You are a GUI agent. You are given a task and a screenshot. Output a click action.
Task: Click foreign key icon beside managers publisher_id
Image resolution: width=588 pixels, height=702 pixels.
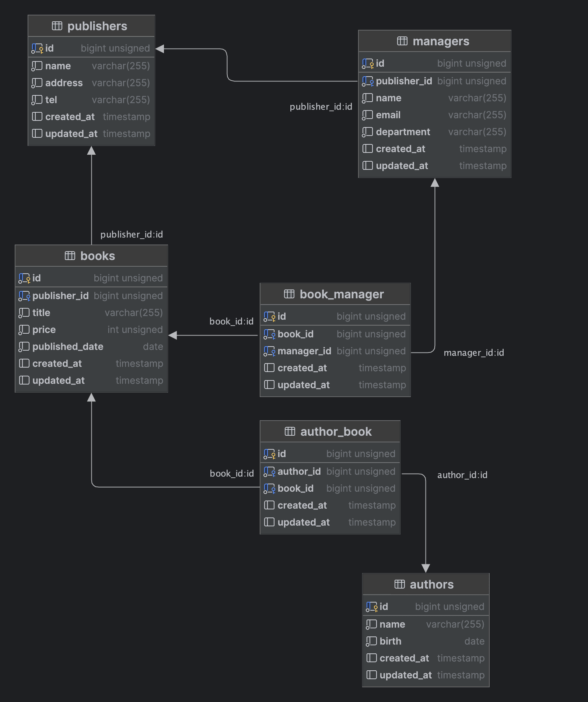tap(367, 81)
